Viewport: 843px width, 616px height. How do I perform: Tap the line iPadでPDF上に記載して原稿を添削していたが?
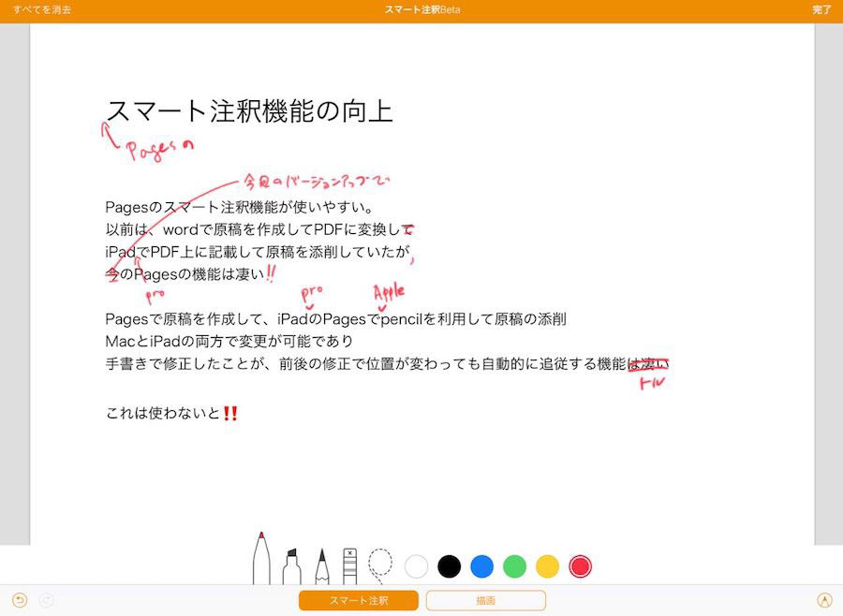pyautogui.click(x=258, y=252)
